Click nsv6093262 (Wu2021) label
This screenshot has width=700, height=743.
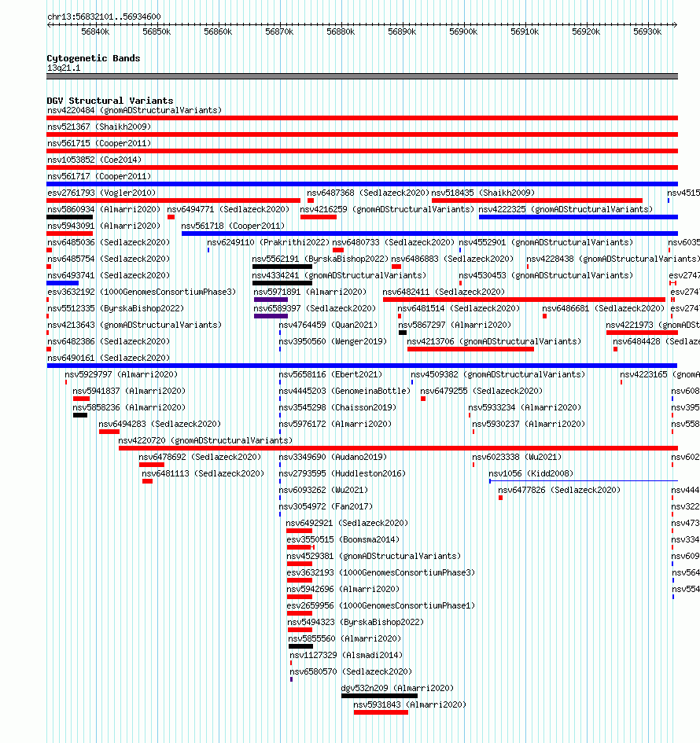pyautogui.click(x=323, y=491)
